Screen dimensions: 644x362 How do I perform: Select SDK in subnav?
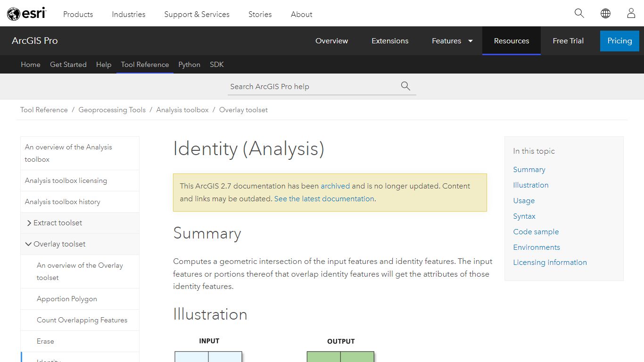click(217, 65)
